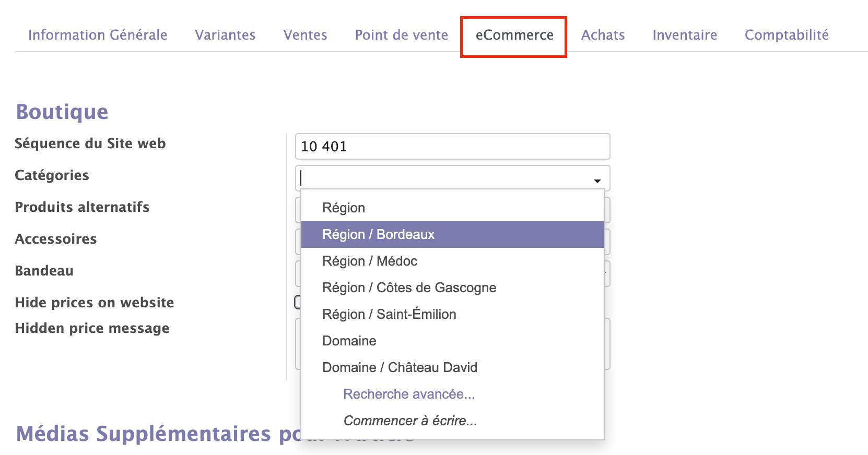Pick Région / Médoc in the dropdown
Image resolution: width=868 pixels, height=455 pixels.
tap(370, 261)
